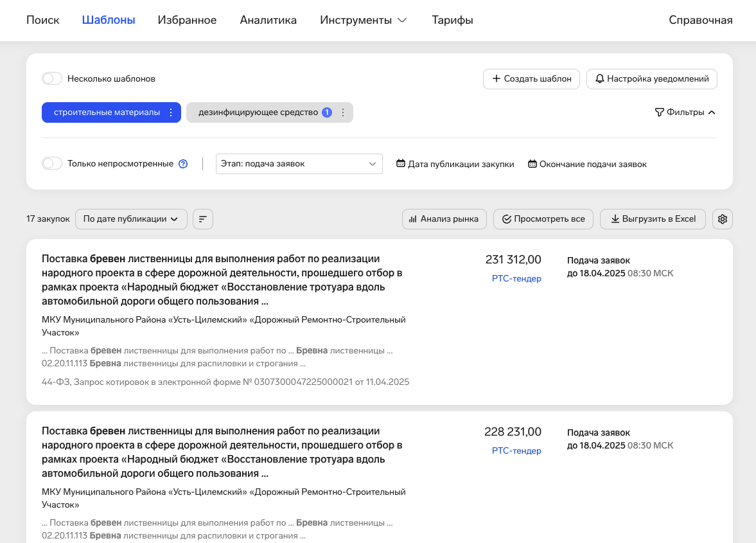Collapse the Фильтры section via its chevron
Screen dimensions: 756x543
tap(712, 111)
